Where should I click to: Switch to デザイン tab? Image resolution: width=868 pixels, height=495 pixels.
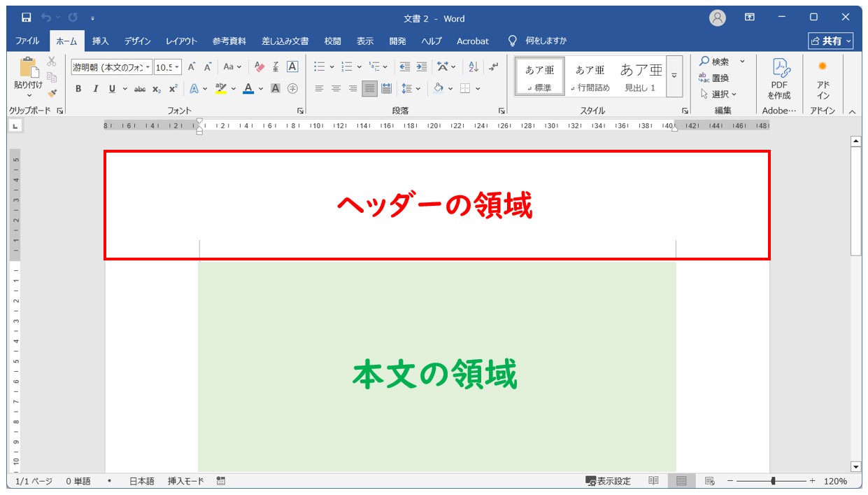[138, 41]
